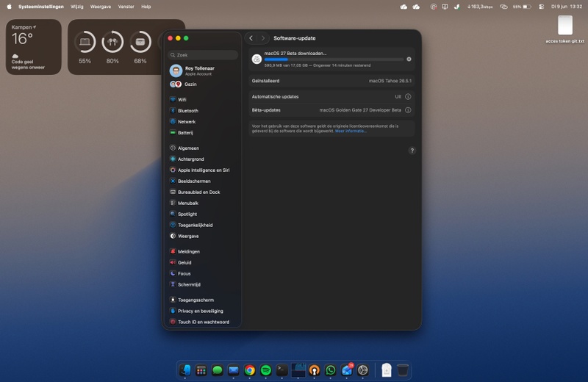Viewport: 588px width, 382px height.
Task: Click the macOS Golden Gate 27 Developer Beta value
Action: 360,110
